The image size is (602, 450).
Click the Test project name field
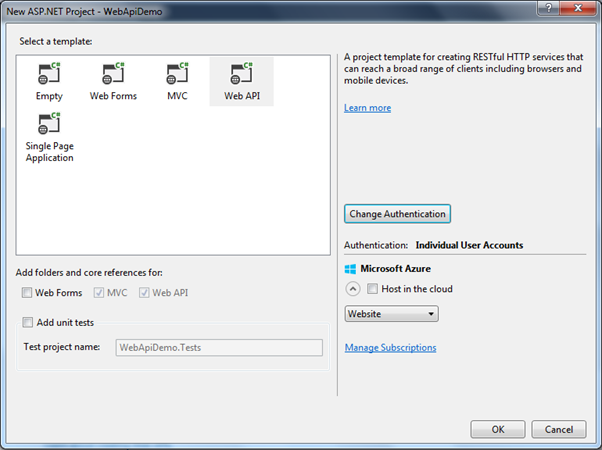coord(219,347)
